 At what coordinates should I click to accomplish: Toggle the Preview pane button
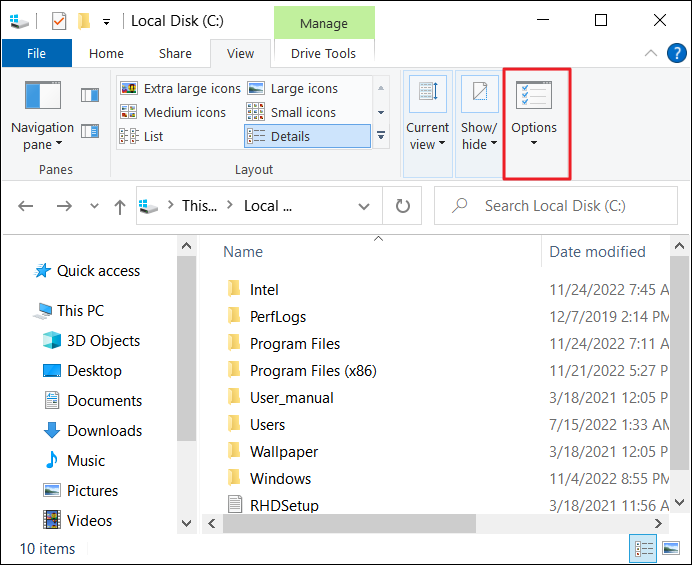90,95
